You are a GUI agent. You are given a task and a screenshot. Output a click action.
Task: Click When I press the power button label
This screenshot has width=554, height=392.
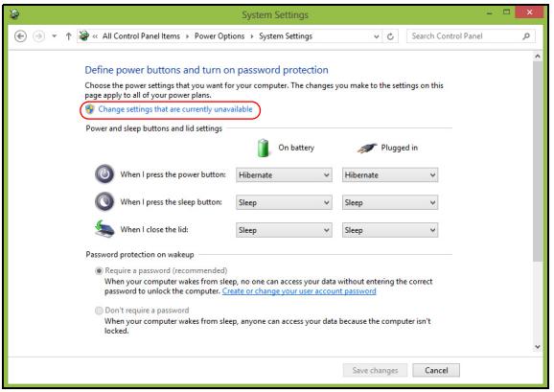pos(173,174)
